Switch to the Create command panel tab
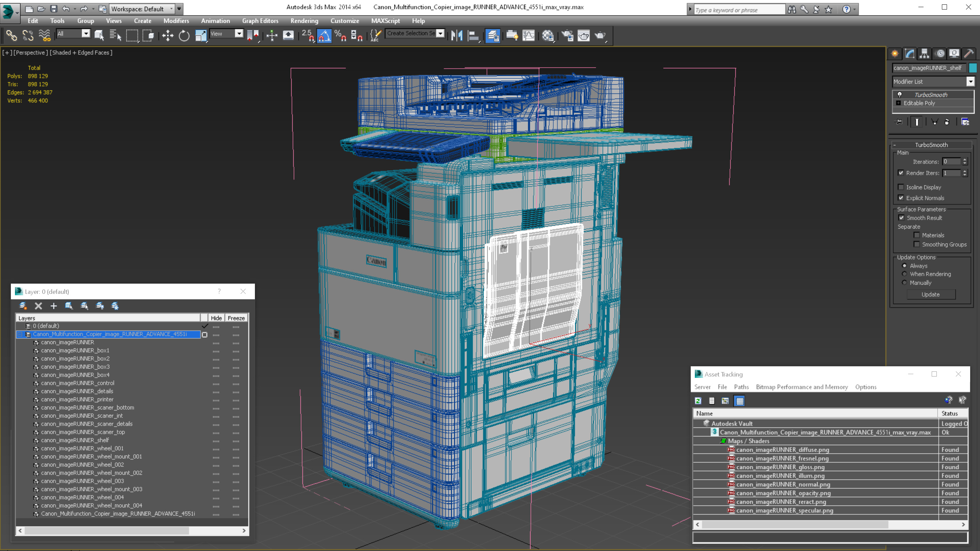 pos(895,53)
